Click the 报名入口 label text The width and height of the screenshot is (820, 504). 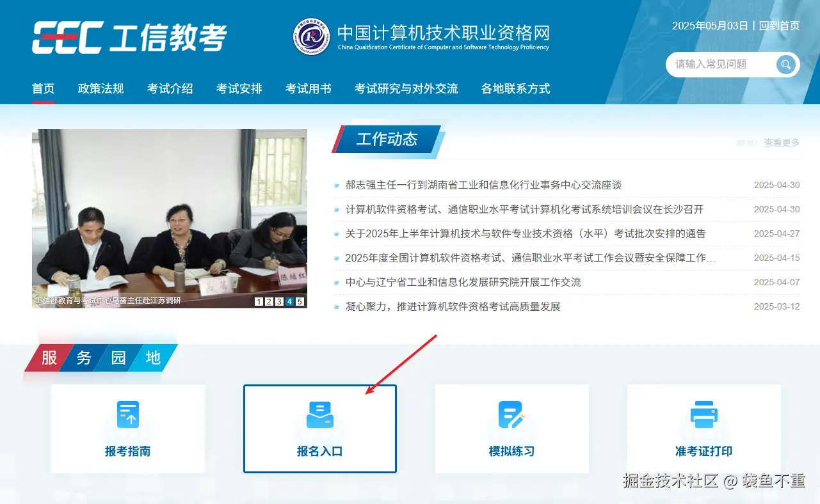click(x=320, y=451)
